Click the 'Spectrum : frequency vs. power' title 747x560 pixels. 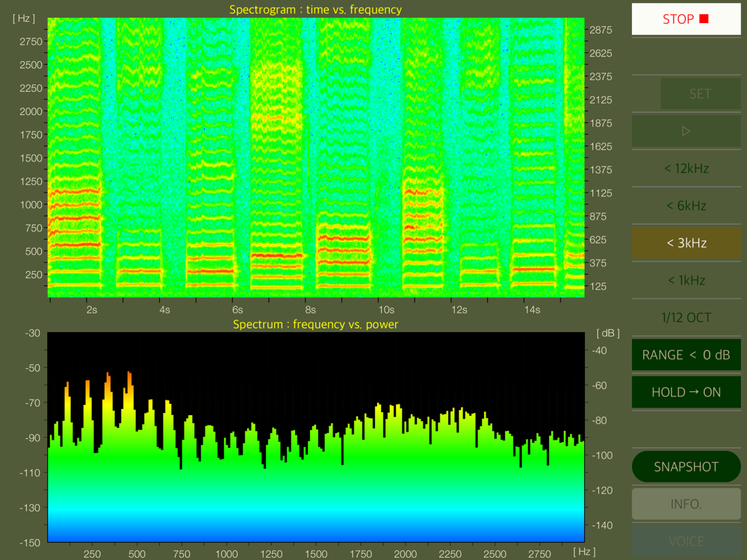[315, 325]
